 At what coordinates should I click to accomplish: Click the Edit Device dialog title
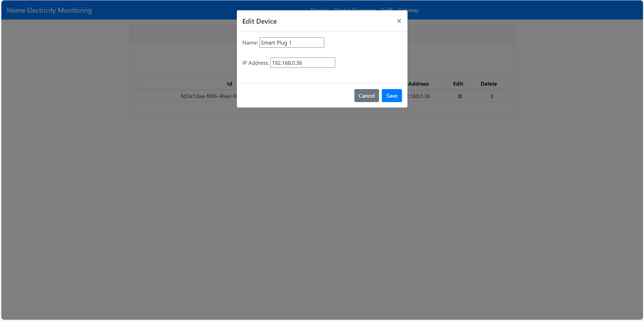point(259,21)
